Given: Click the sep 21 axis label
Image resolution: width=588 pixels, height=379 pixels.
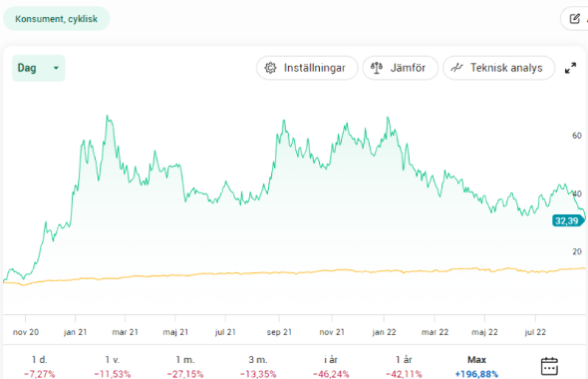Looking at the screenshot, I should click(279, 332).
